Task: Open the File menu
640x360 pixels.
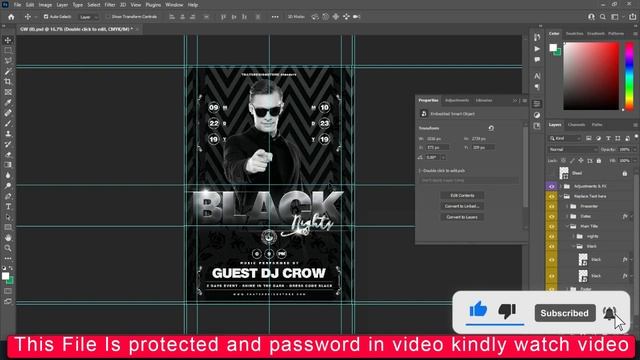Action: (x=17, y=5)
